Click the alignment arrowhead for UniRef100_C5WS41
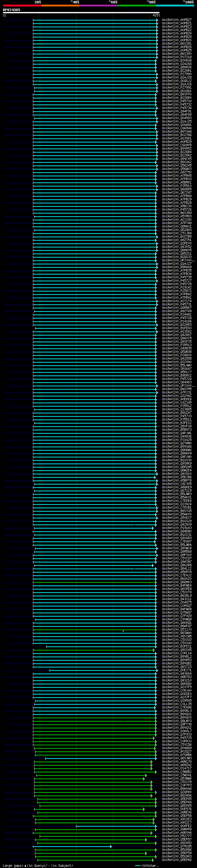Viewport: 197px width, 868px height. 146,775
